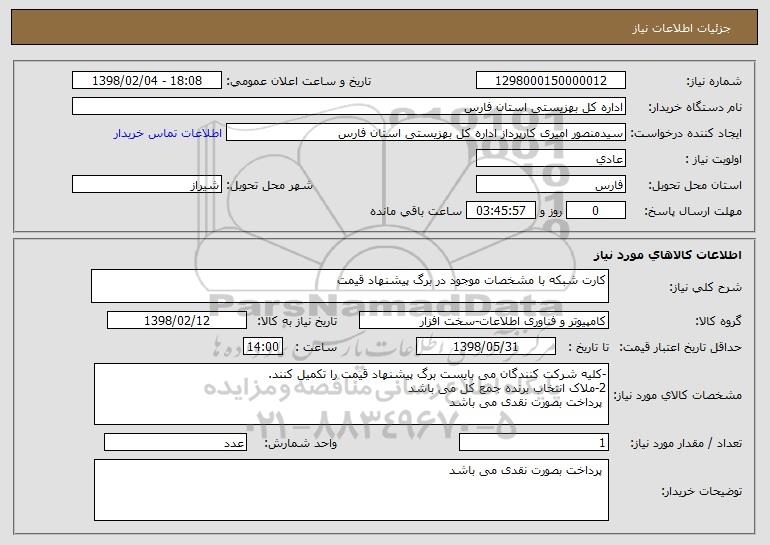This screenshot has width=770, height=545.
Task: Click the شماره نیاز field 1298000150000012
Action: [x=550, y=81]
